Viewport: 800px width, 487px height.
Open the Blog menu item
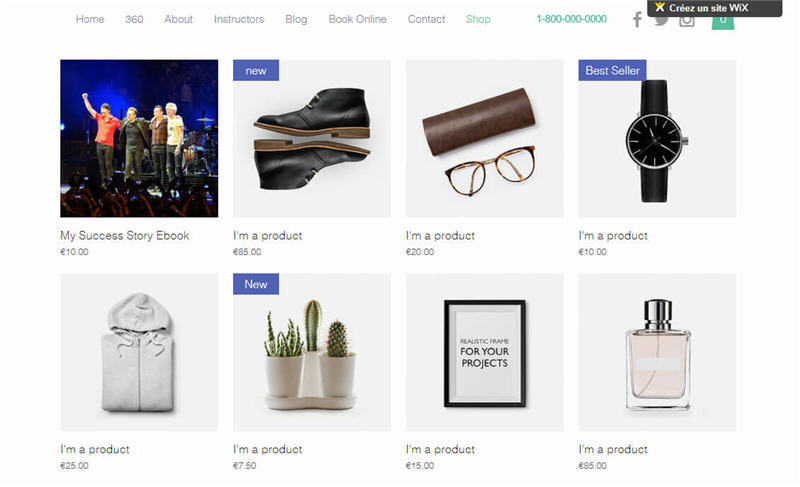[x=296, y=19]
